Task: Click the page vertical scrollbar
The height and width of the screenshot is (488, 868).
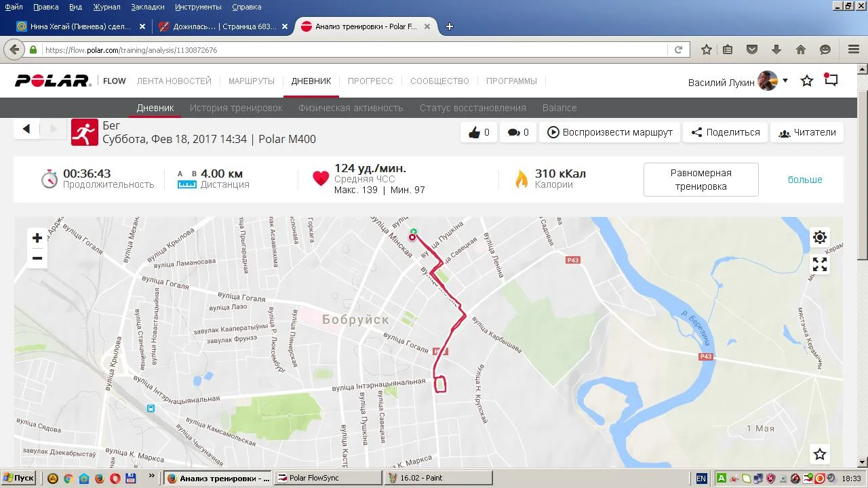Action: (863, 266)
